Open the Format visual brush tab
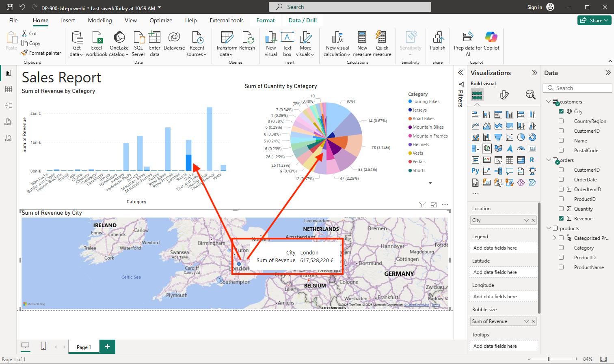This screenshot has width=614, height=364. coord(504,95)
